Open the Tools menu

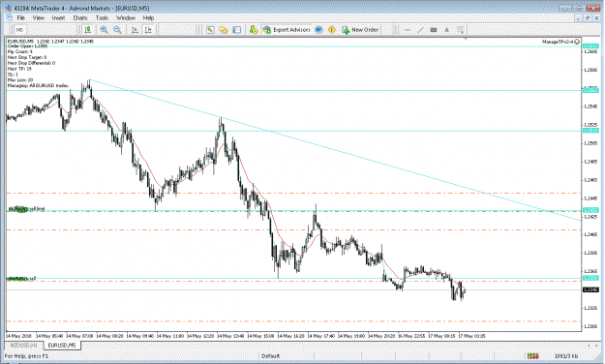click(x=102, y=17)
